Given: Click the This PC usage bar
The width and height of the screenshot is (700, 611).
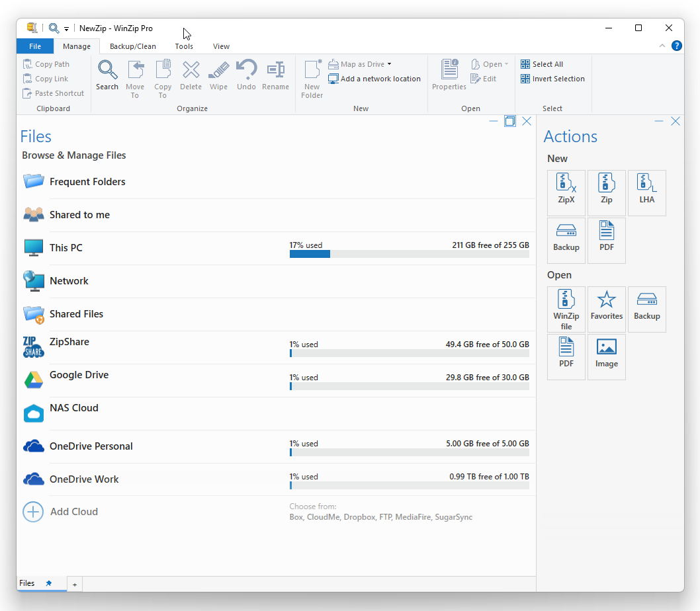Looking at the screenshot, I should (409, 253).
